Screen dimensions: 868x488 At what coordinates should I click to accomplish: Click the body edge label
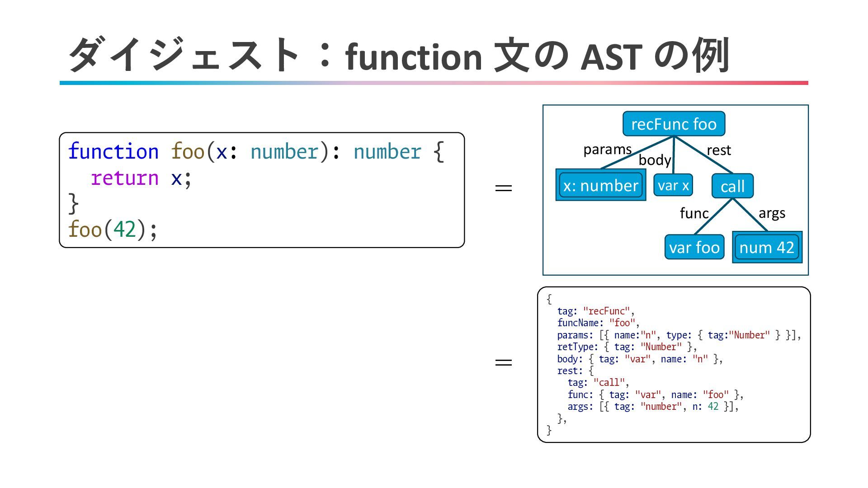(655, 160)
